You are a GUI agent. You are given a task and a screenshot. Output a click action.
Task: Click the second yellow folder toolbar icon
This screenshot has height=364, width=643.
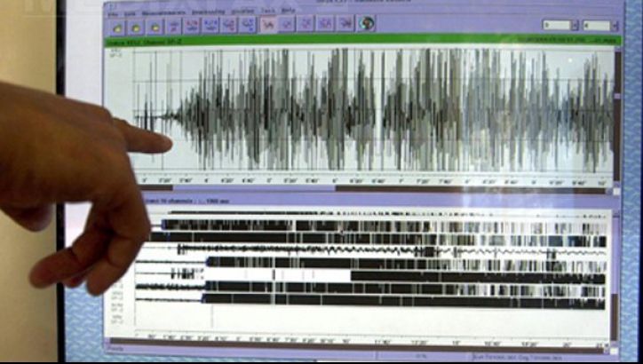(136, 27)
